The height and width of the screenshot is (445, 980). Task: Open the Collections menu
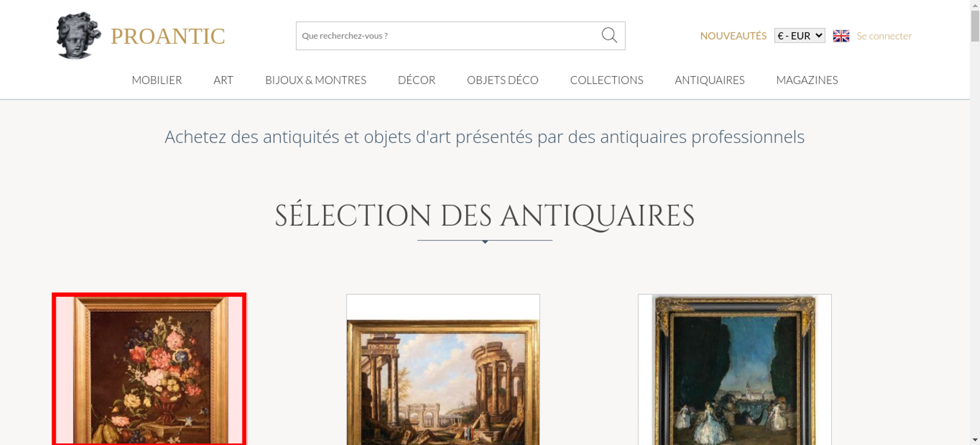607,80
